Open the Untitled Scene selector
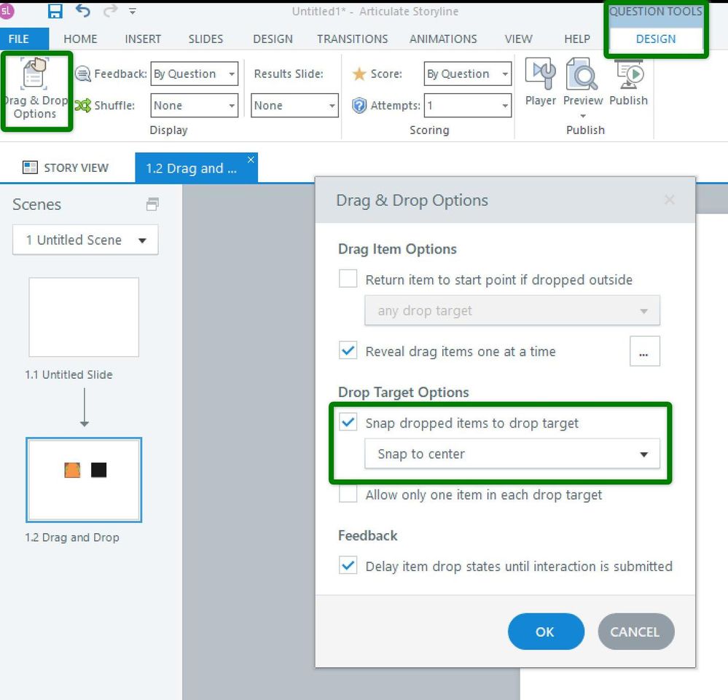 85,240
